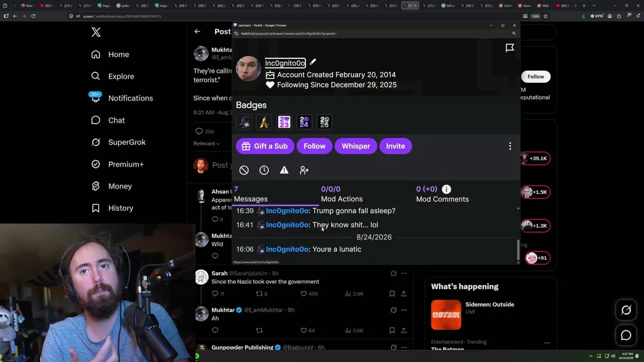Open Notifications in the X sidebar
644x362 pixels.
pos(122,98)
